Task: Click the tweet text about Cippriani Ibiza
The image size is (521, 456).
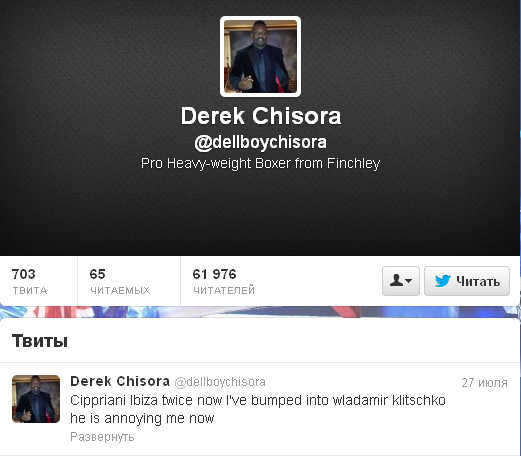Action: point(258,409)
